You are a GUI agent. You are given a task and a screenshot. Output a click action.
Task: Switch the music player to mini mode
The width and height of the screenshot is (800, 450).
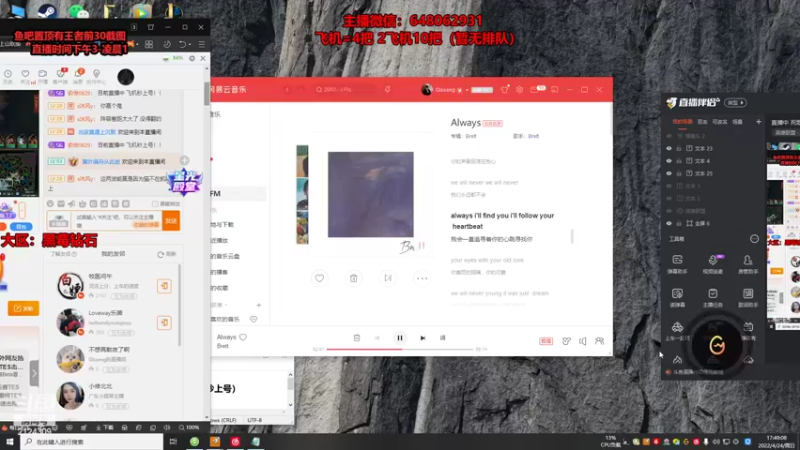click(555, 89)
